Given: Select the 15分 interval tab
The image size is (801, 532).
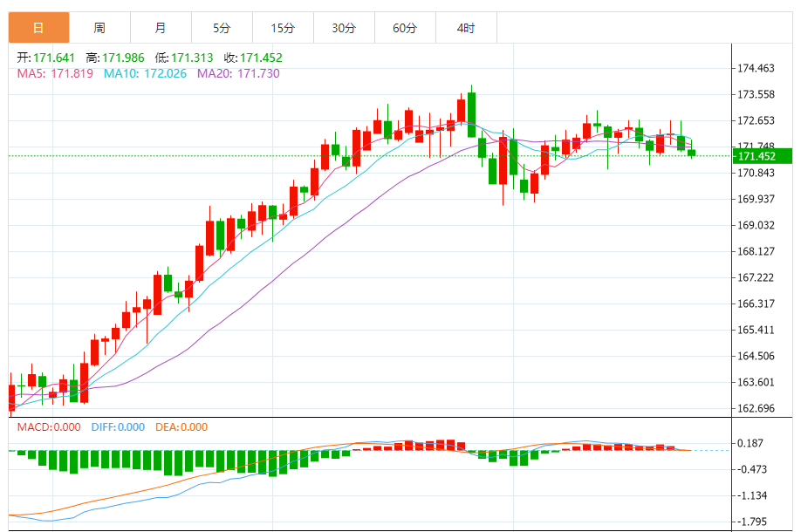Looking at the screenshot, I should [283, 28].
